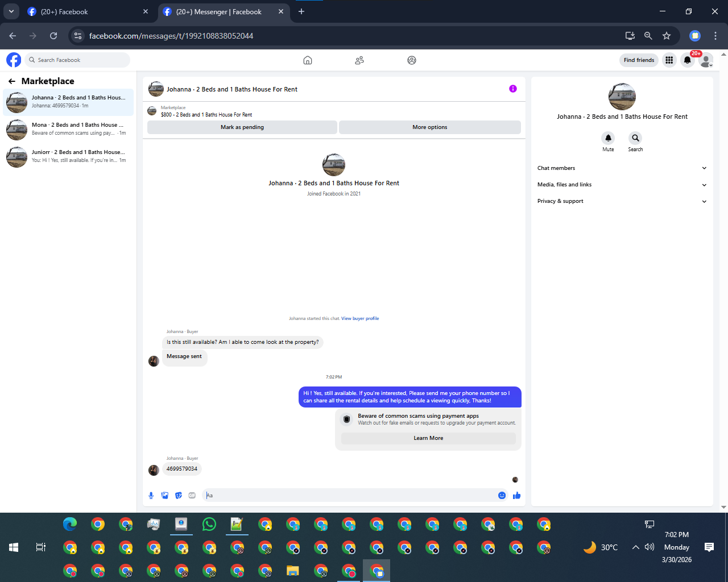Click the browser address bar URL

click(171, 36)
